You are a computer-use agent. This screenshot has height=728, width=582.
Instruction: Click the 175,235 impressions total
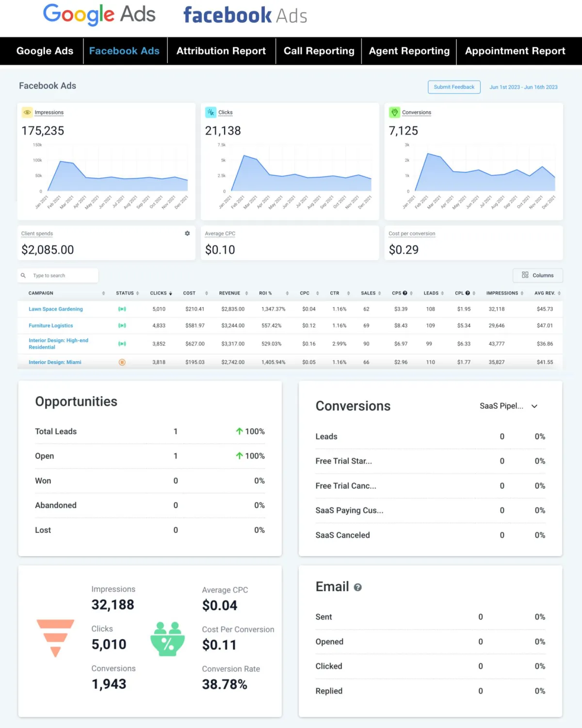[x=43, y=131]
